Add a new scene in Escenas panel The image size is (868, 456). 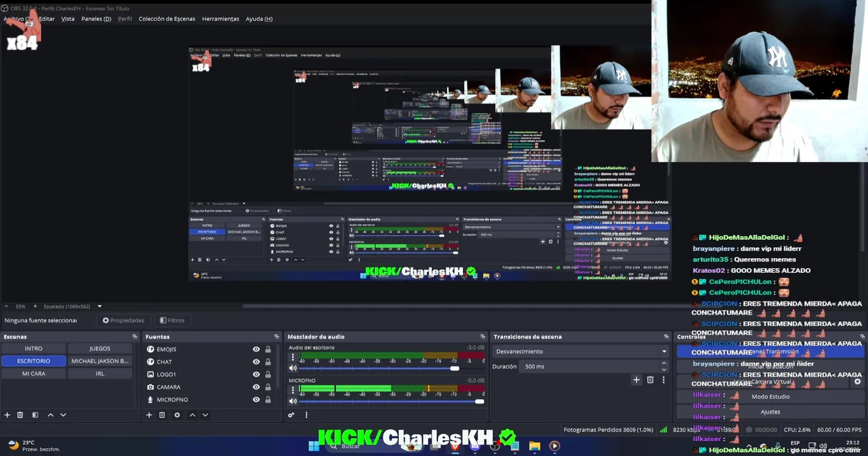7,415
